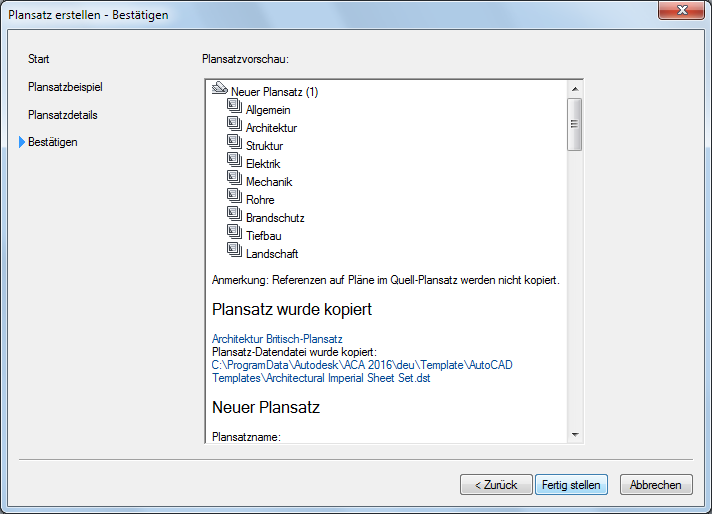Go to the Start wizard step

pyautogui.click(x=39, y=60)
